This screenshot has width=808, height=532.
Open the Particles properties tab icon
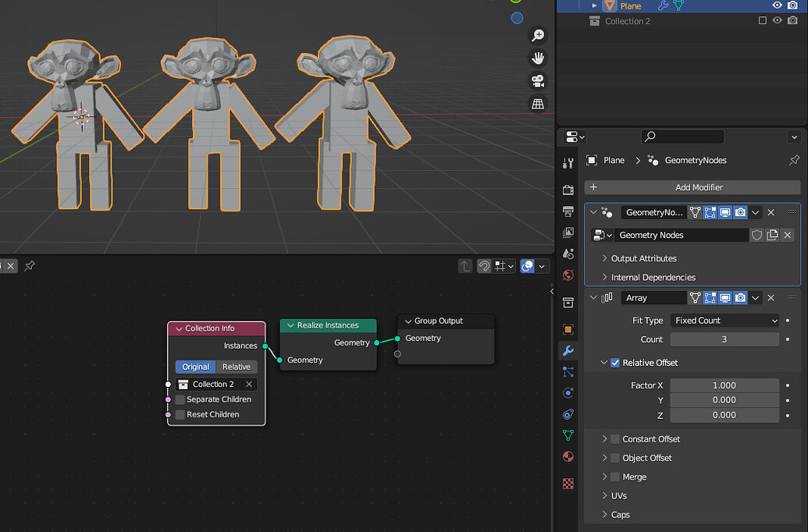(x=568, y=372)
